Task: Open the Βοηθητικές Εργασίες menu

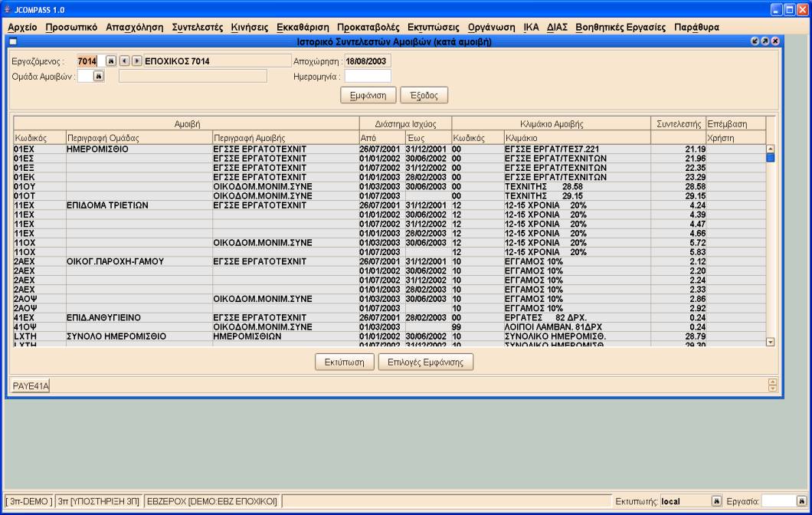Action: [620, 28]
